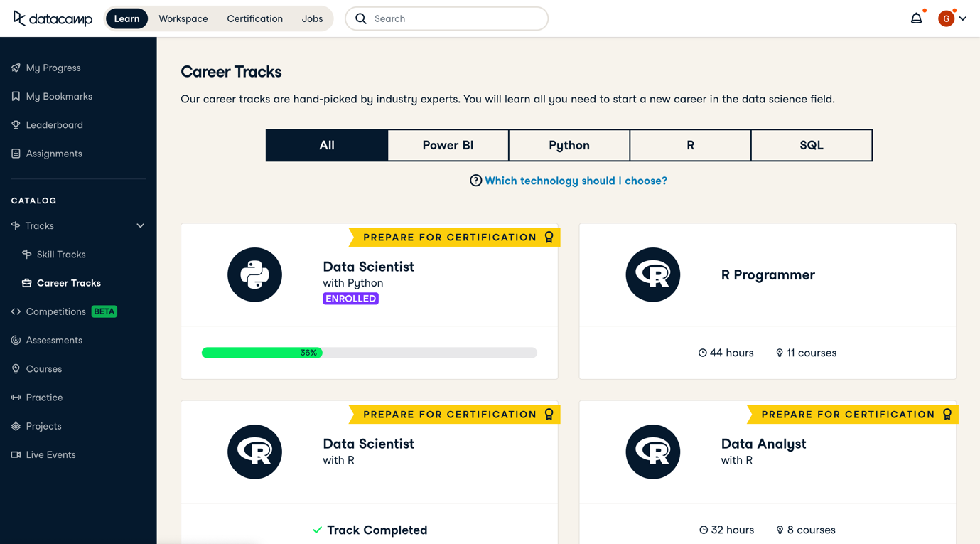Filter tracks by Power BI
The width and height of the screenshot is (980, 544).
pos(448,145)
